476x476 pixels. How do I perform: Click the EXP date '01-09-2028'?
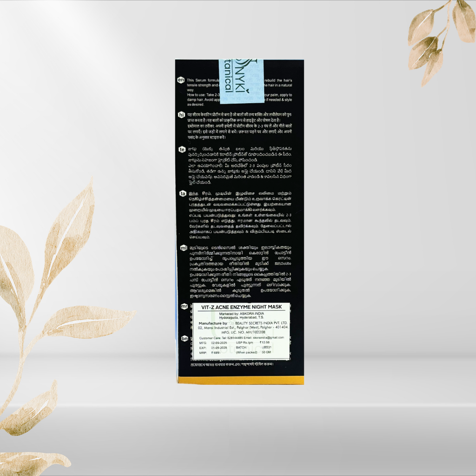[219, 348]
